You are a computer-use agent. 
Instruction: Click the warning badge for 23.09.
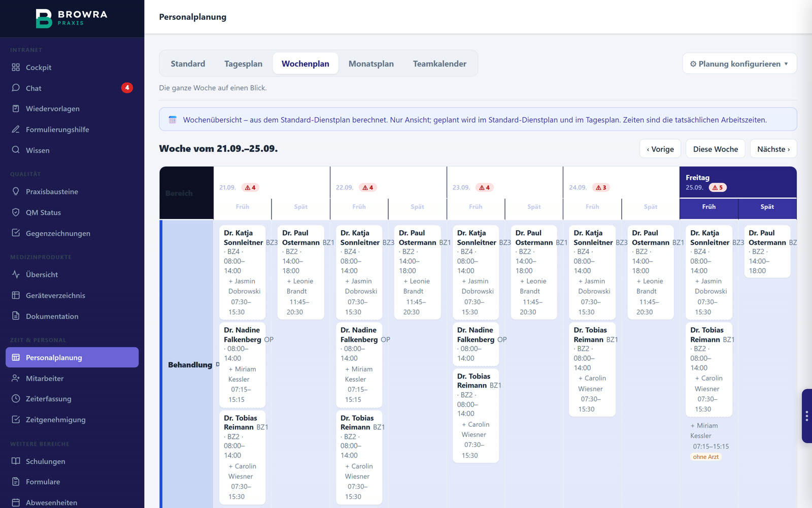(x=484, y=187)
